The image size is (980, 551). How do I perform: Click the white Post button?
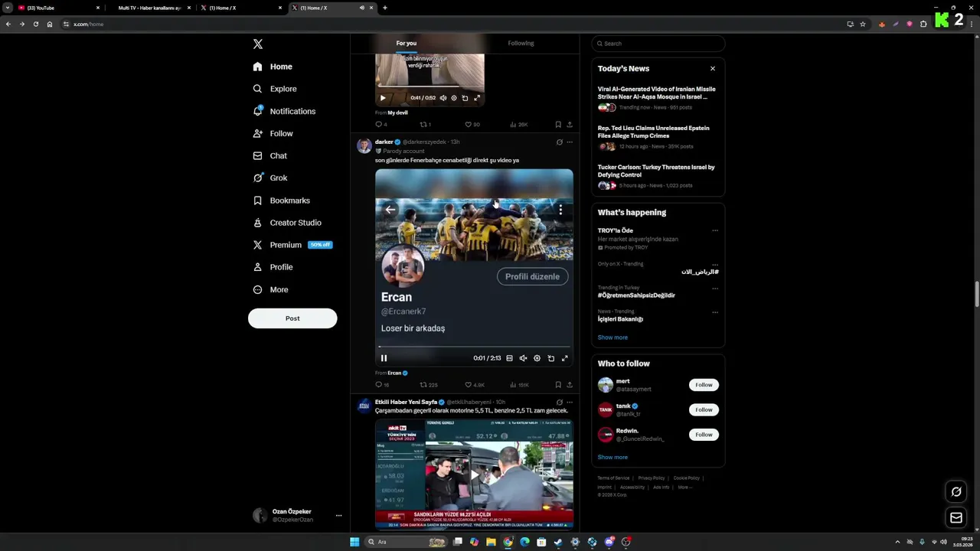(292, 318)
